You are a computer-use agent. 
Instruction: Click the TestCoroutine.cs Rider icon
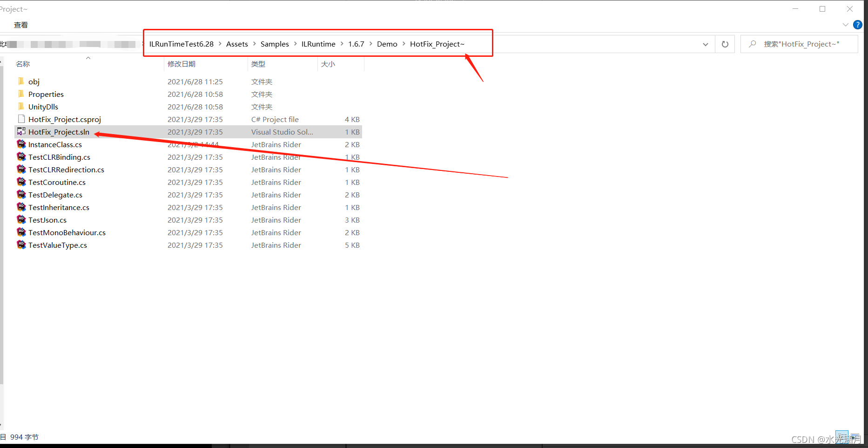(x=21, y=182)
